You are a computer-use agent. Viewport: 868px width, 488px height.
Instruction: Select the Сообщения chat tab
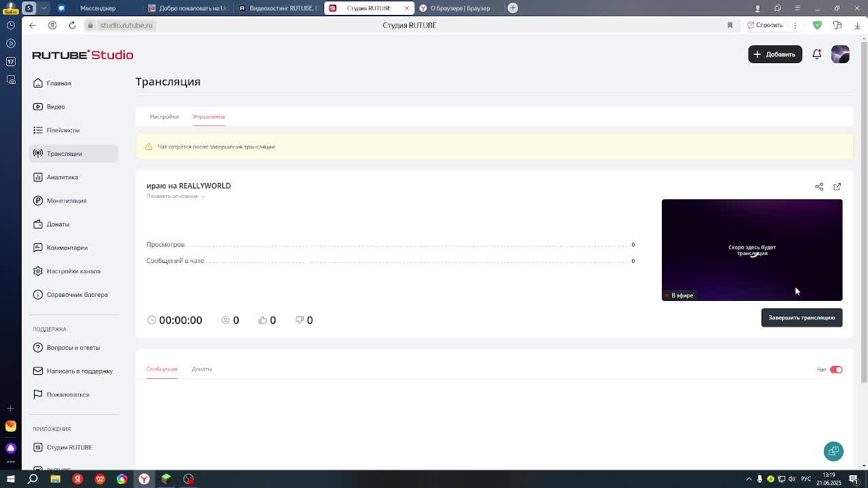(x=161, y=369)
